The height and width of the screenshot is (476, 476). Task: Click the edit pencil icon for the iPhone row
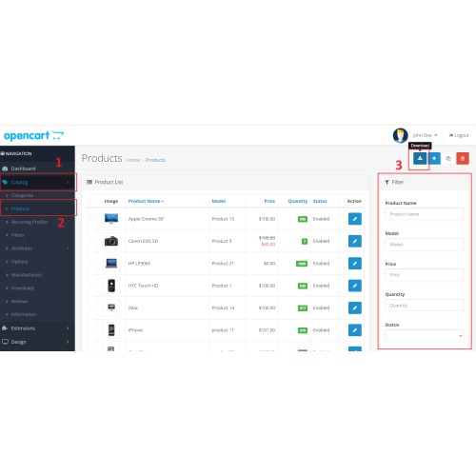(355, 330)
